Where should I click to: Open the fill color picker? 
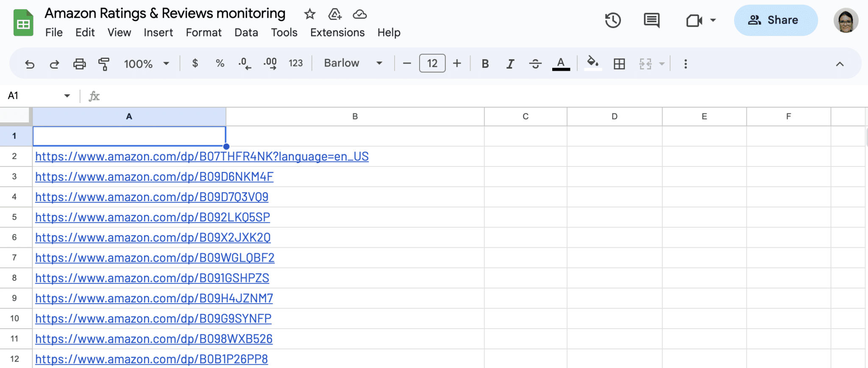click(x=593, y=64)
